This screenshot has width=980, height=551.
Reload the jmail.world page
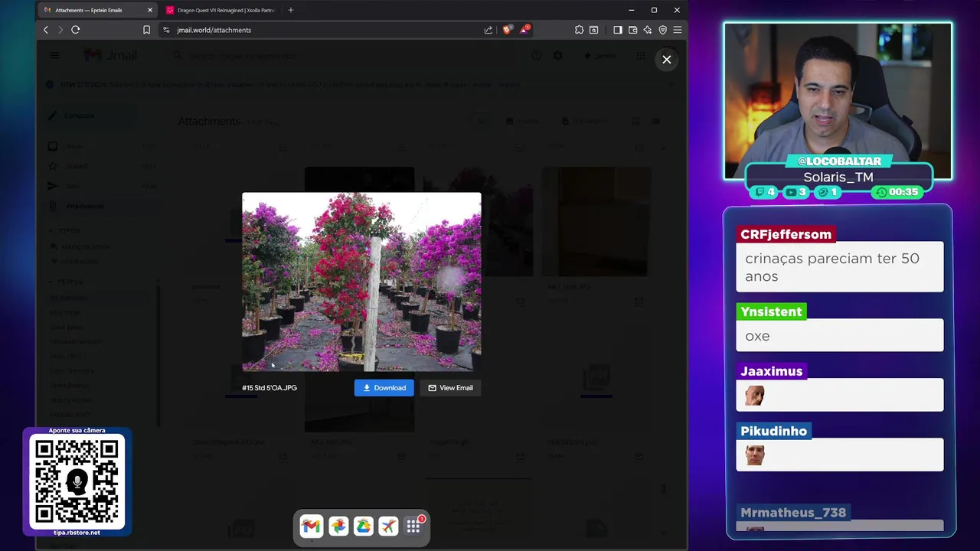76,30
